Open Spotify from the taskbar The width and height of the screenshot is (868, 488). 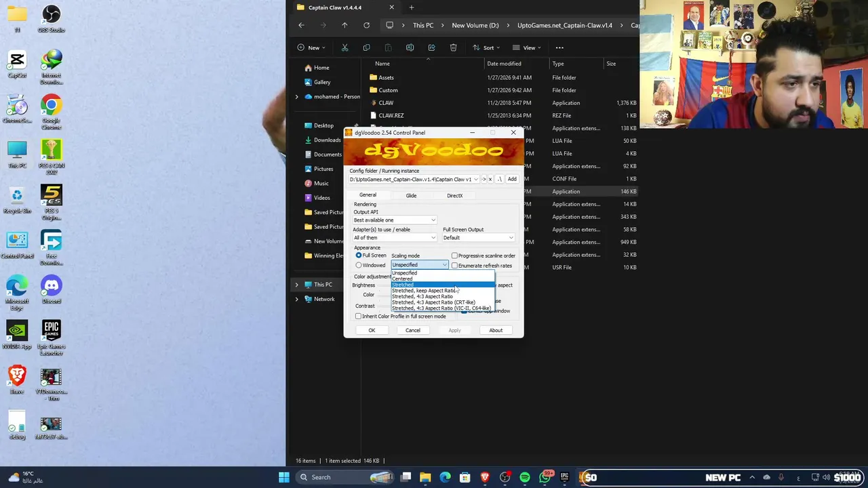pyautogui.click(x=525, y=477)
